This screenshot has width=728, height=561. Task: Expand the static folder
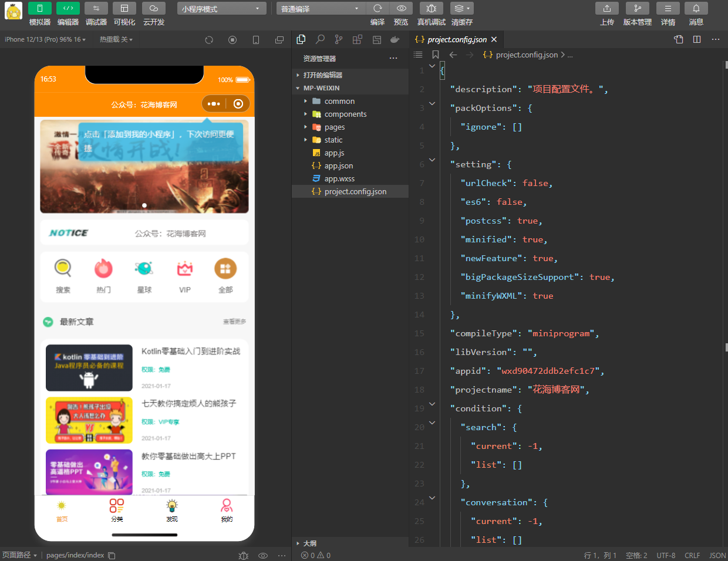350,140
